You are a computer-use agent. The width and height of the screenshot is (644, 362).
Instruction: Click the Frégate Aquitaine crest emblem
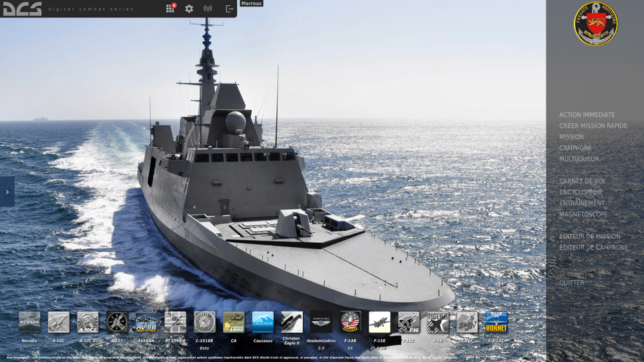point(596,24)
